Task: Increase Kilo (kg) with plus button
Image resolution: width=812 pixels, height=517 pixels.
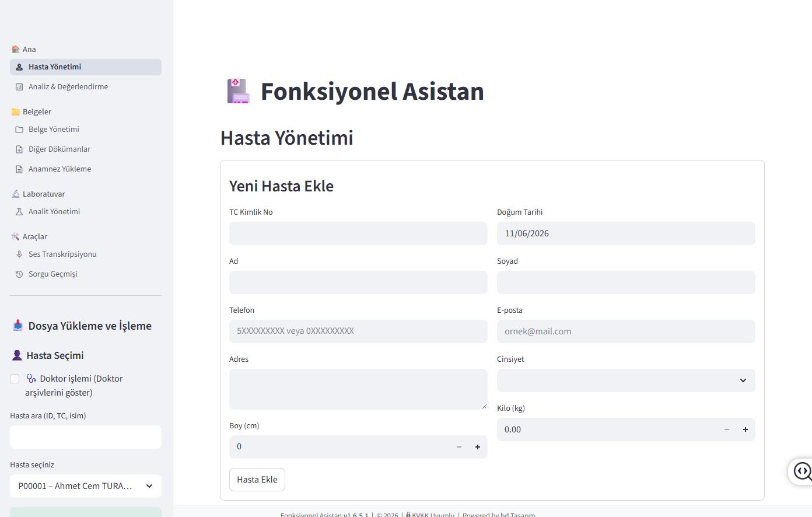Action: tap(745, 429)
